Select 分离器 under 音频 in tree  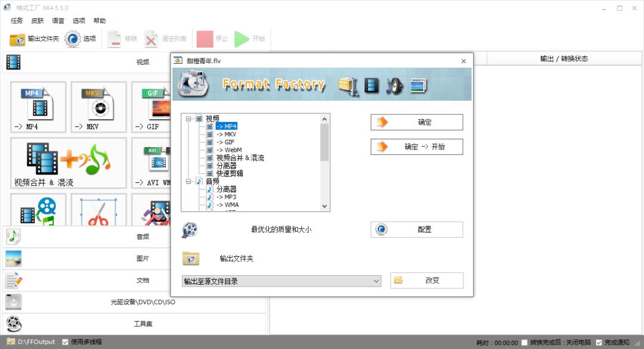(227, 189)
